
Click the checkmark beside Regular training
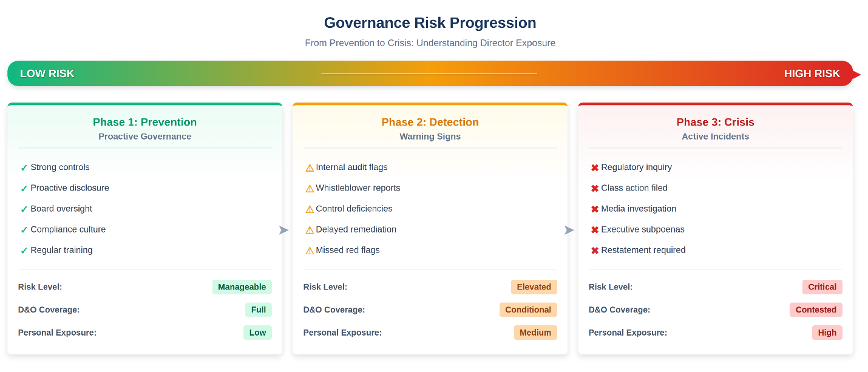tap(24, 251)
